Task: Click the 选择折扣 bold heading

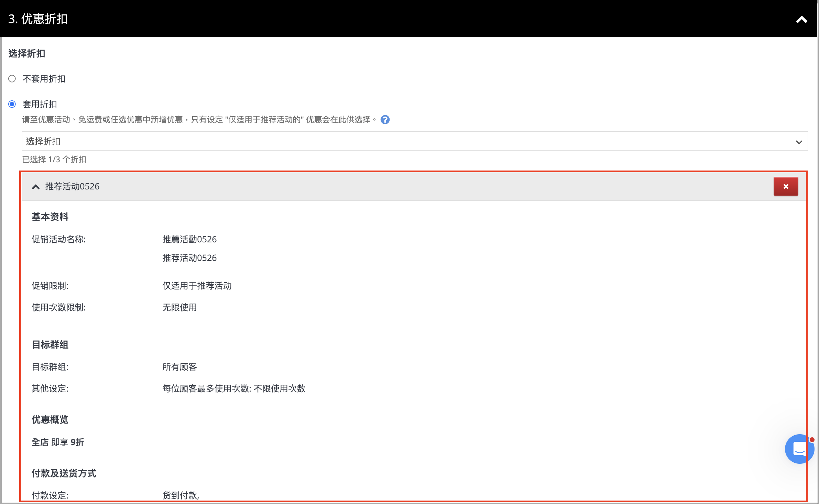Action: (27, 54)
